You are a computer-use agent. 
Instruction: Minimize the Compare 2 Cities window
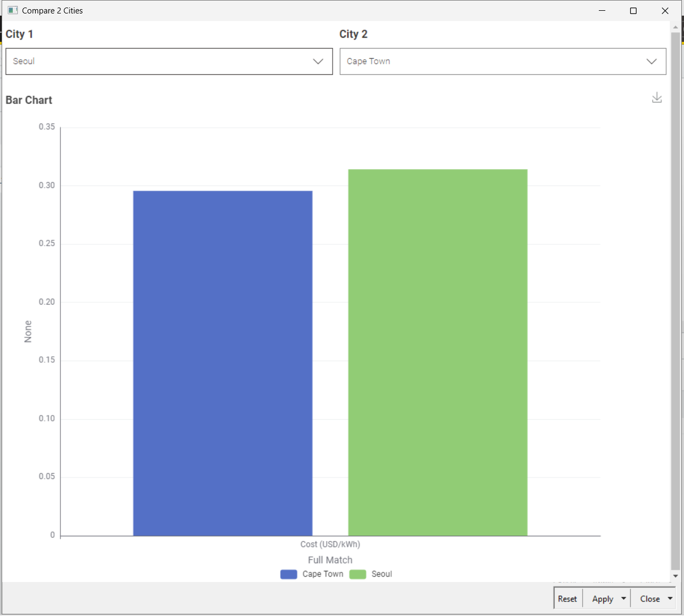pos(602,11)
